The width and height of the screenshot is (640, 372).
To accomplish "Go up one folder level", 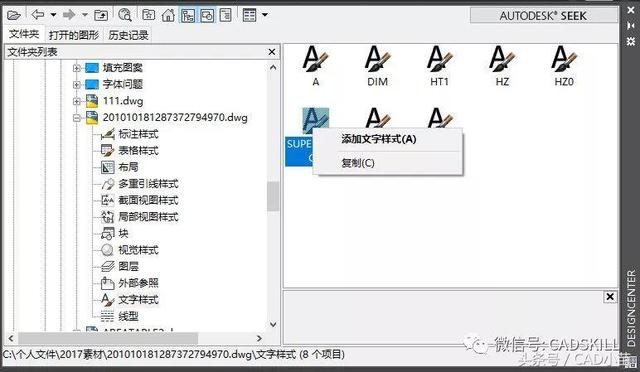I will pos(101,16).
